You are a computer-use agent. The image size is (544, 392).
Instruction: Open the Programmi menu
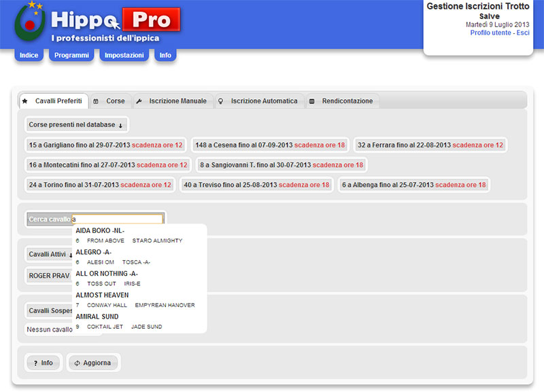point(71,55)
